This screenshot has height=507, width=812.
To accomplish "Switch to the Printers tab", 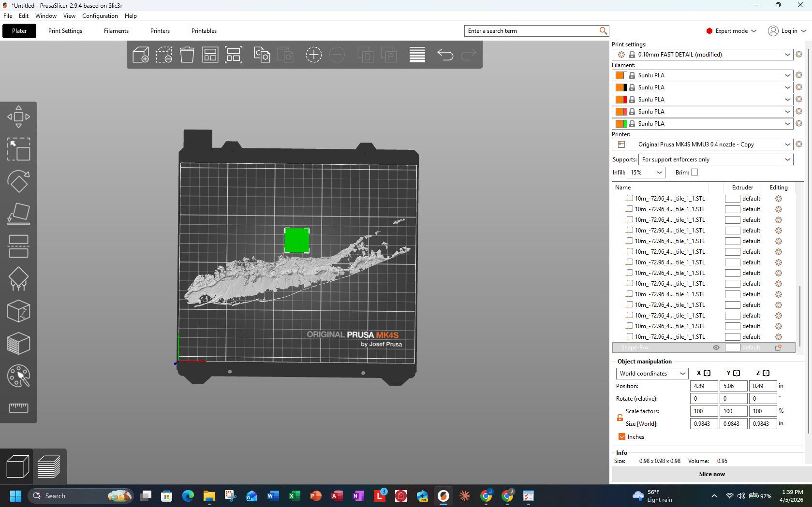I will pos(160,31).
